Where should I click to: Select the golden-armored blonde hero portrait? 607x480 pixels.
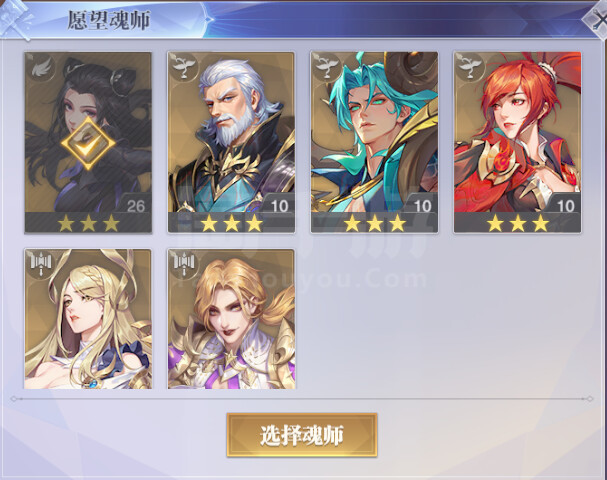tap(231, 319)
